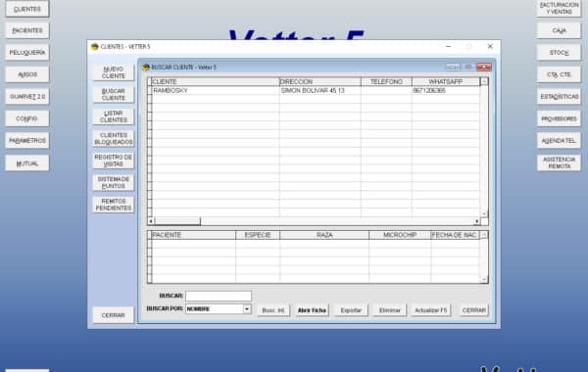Refresh list with Actualizar F5

click(x=431, y=310)
